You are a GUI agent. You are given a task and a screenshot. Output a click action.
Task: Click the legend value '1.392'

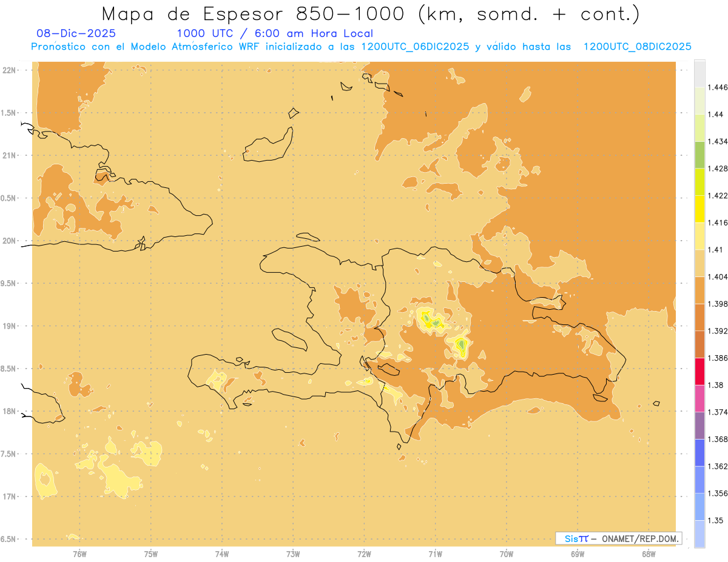pyautogui.click(x=718, y=331)
